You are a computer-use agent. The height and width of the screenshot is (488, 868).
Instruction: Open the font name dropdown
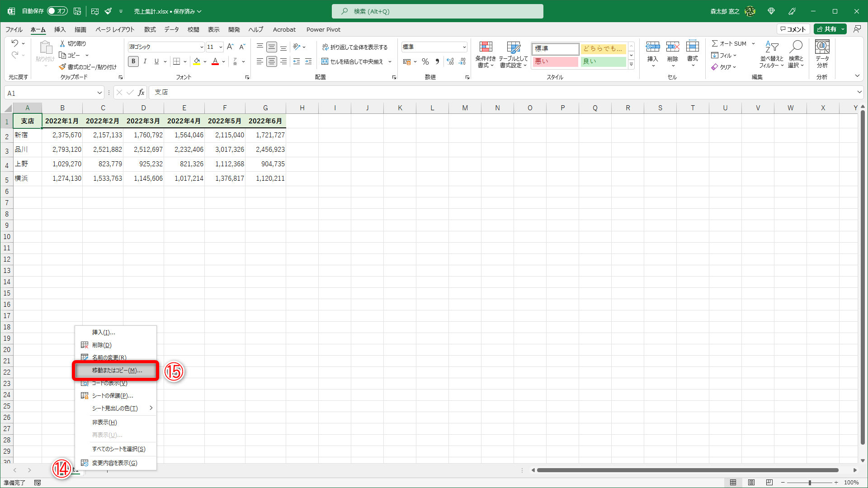pyautogui.click(x=202, y=47)
